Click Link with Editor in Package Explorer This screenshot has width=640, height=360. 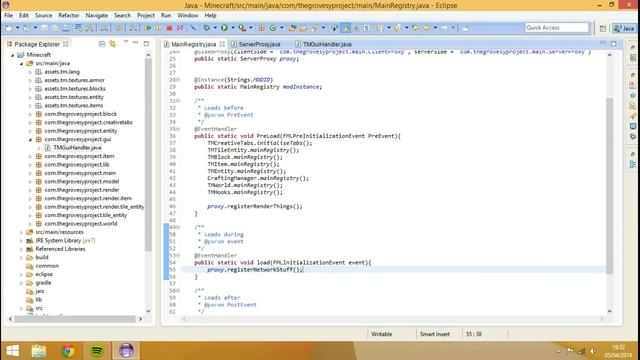112,44
